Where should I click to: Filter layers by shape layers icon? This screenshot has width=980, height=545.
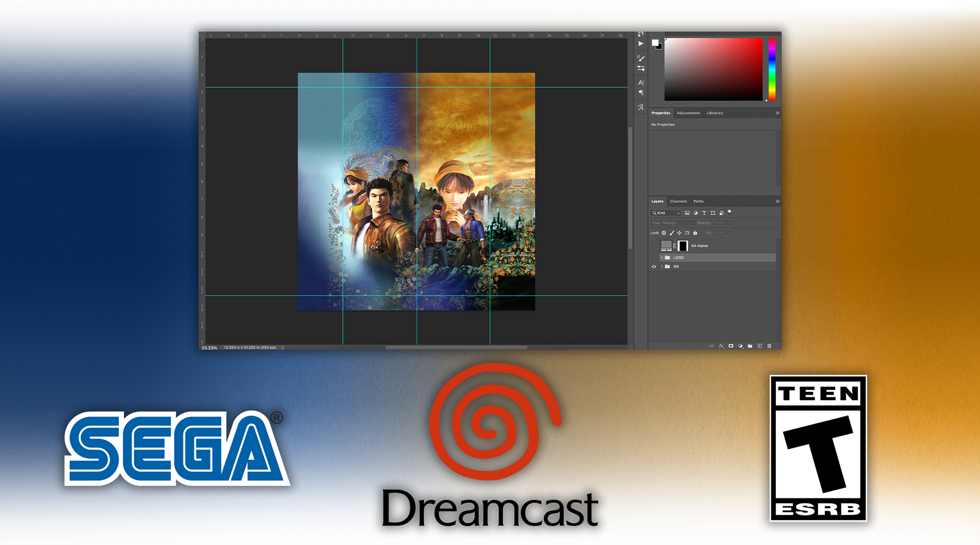coord(713,213)
